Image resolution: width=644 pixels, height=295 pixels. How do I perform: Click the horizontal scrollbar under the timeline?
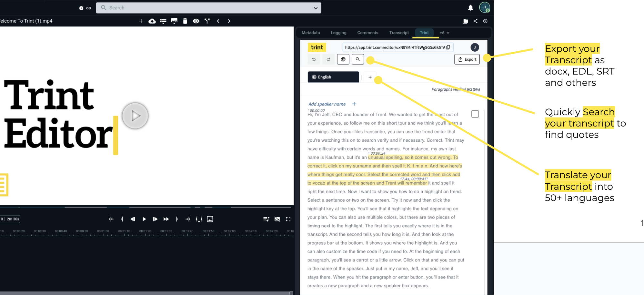coord(146,293)
